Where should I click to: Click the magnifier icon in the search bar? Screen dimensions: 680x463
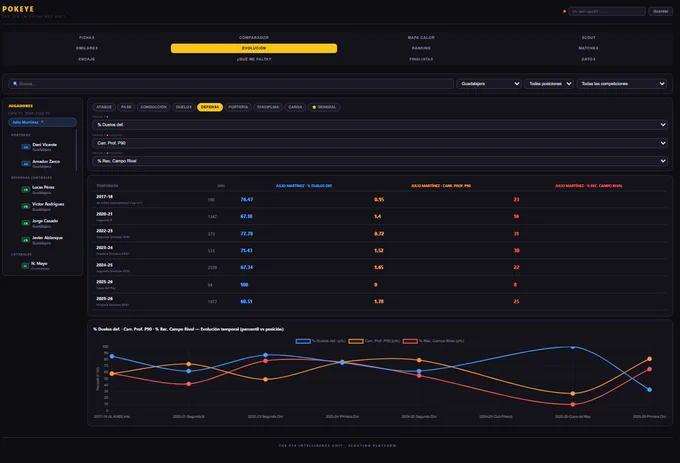(x=15, y=84)
